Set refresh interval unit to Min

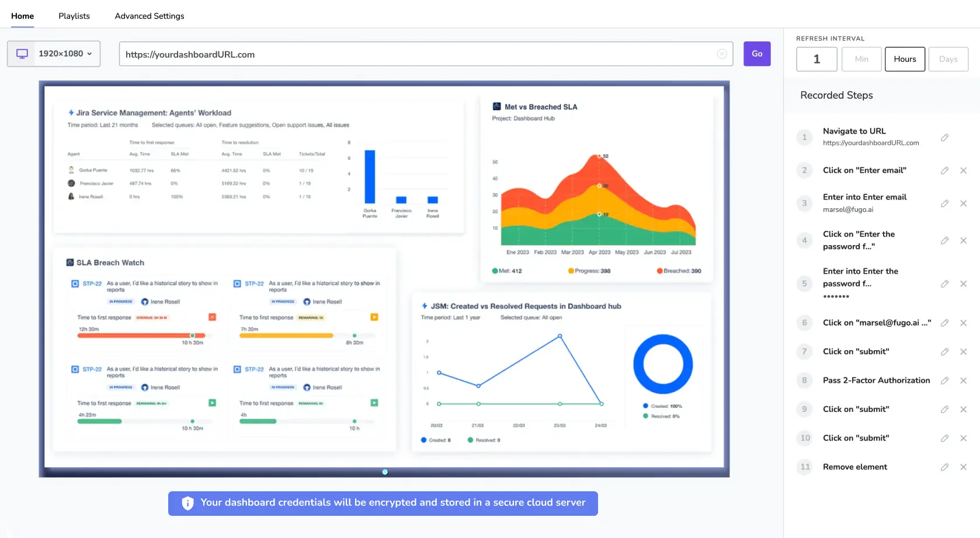point(861,59)
